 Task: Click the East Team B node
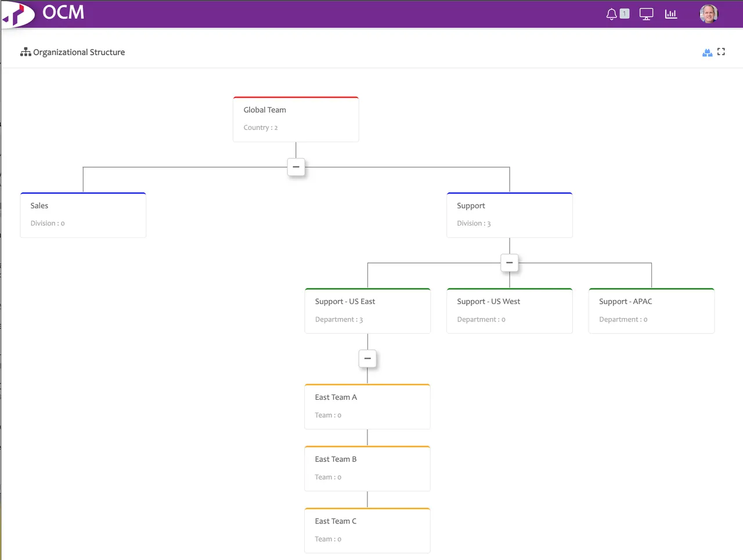coord(367,468)
